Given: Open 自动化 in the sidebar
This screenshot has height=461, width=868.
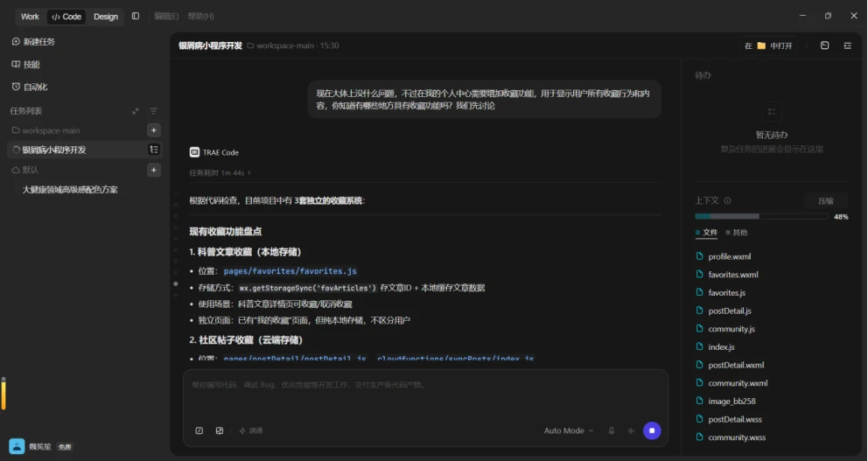Looking at the screenshot, I should coord(30,87).
